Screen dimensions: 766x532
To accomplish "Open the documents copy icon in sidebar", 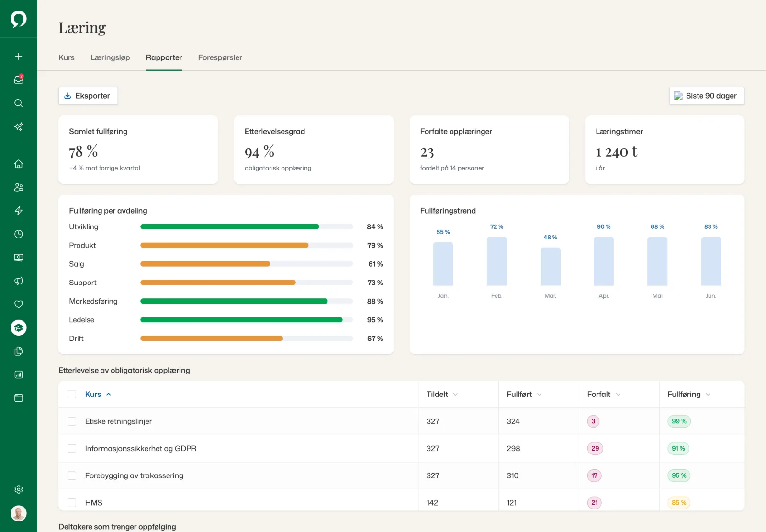I will [x=19, y=351].
